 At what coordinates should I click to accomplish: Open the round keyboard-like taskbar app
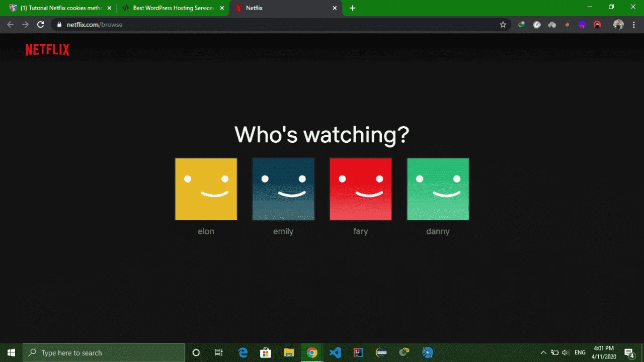pyautogui.click(x=381, y=352)
